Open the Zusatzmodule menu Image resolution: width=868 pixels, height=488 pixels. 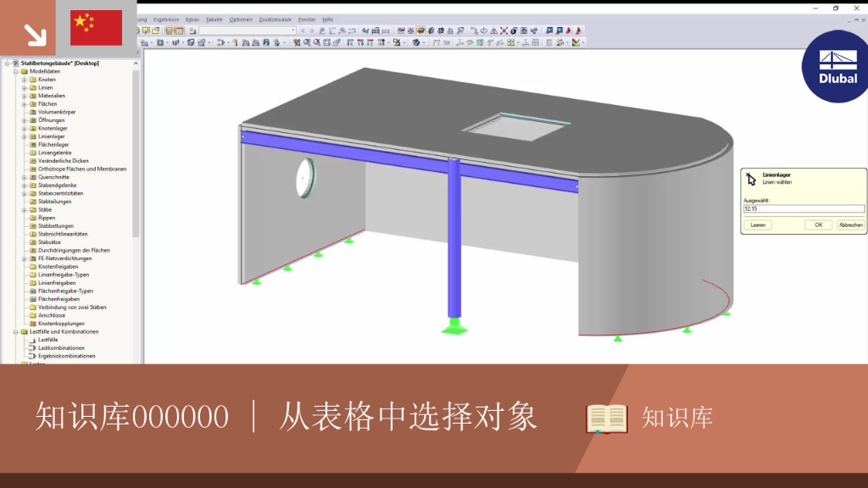275,19
